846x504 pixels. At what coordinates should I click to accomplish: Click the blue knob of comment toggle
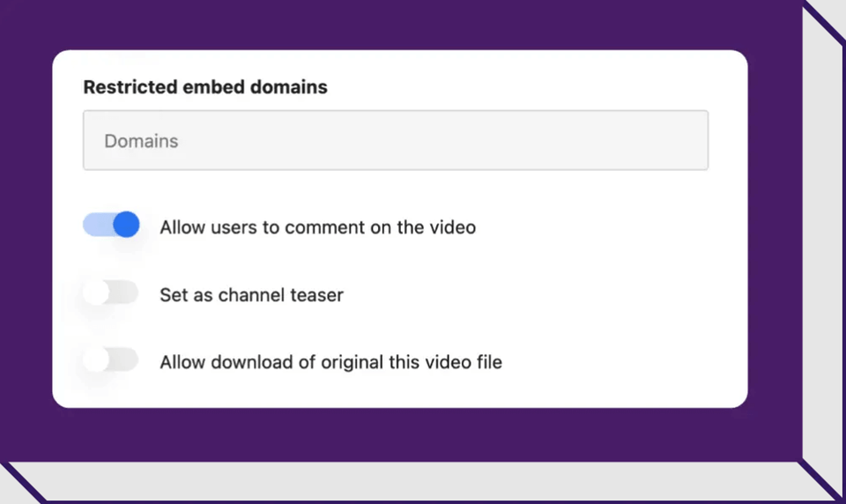click(126, 225)
